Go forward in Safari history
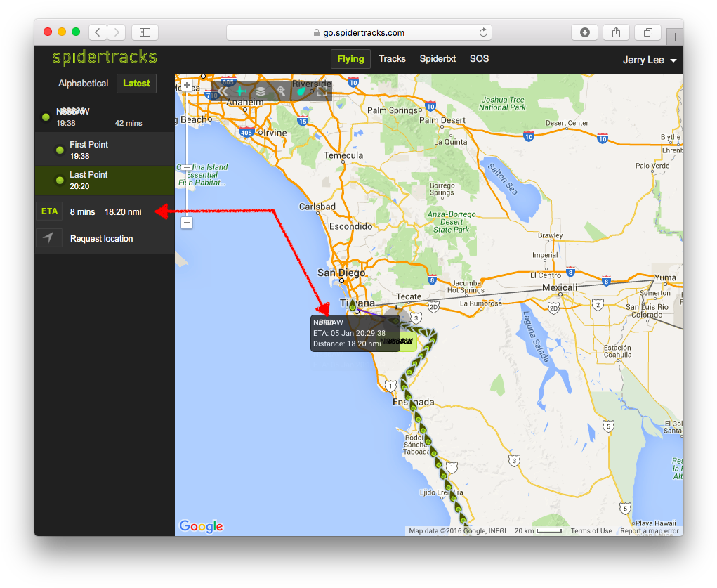 tap(117, 32)
